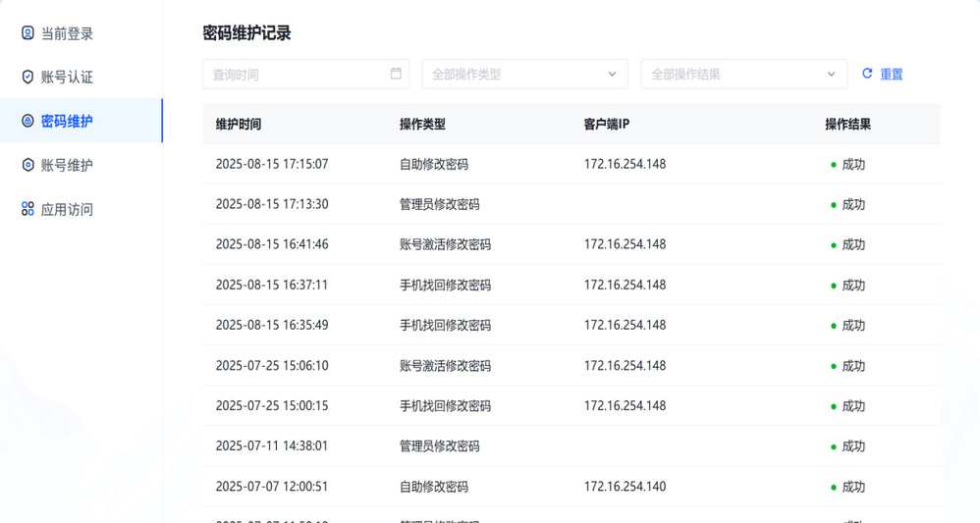Click the 应用访问 grid icon

point(27,209)
